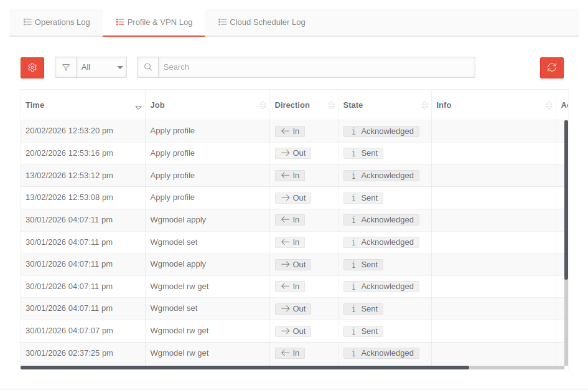Click the red settings gear button

tap(32, 67)
